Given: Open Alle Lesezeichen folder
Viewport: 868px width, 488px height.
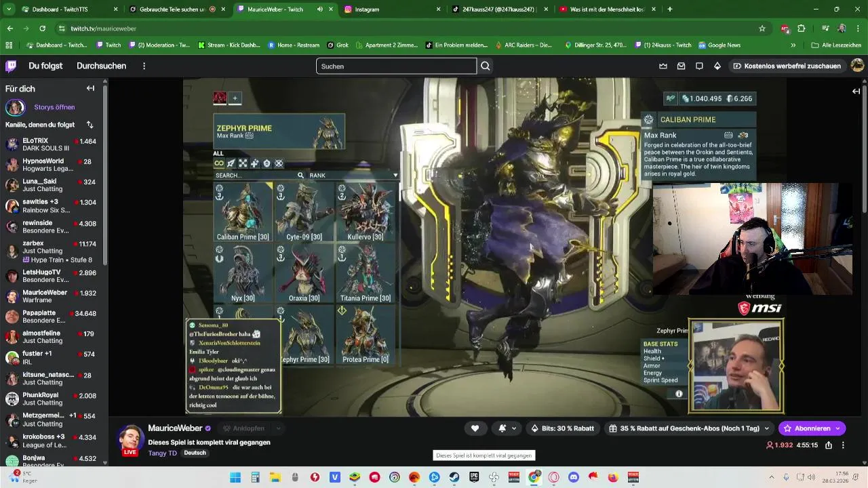Looking at the screenshot, I should (836, 45).
